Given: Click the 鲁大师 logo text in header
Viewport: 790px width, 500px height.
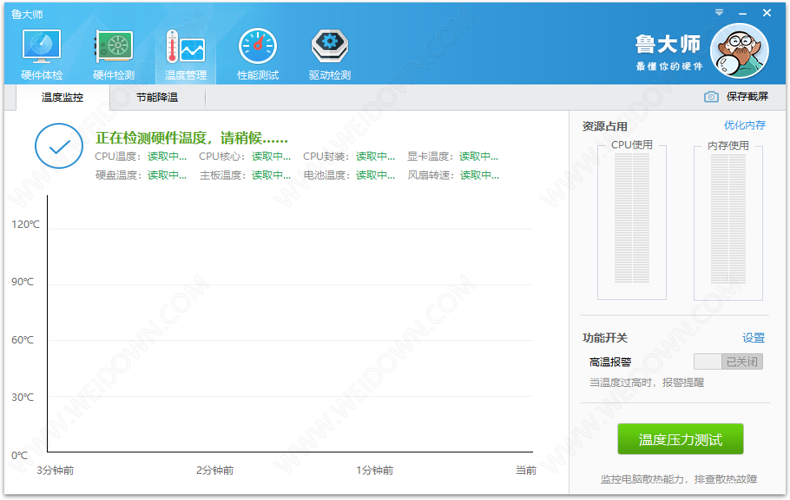Looking at the screenshot, I should click(668, 44).
